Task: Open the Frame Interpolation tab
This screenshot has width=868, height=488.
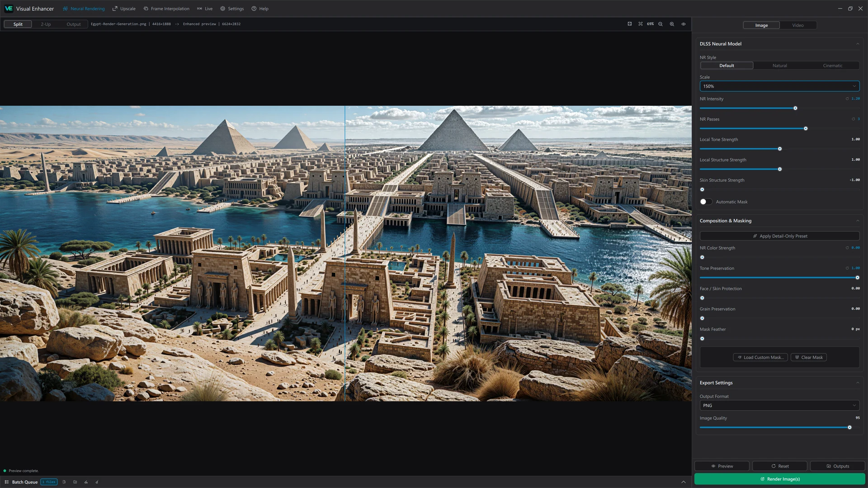Action: click(166, 9)
